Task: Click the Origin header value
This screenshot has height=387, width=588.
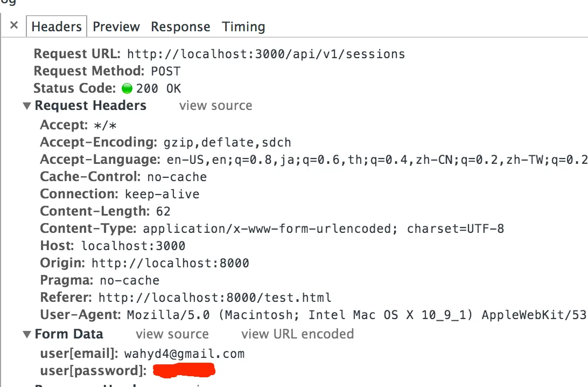Action: click(170, 263)
